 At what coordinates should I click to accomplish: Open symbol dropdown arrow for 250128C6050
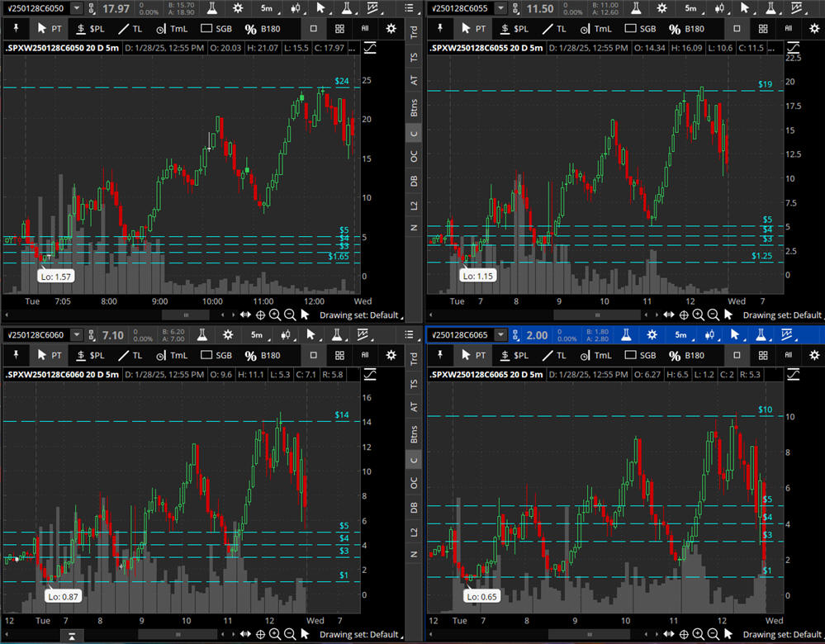coord(77,8)
